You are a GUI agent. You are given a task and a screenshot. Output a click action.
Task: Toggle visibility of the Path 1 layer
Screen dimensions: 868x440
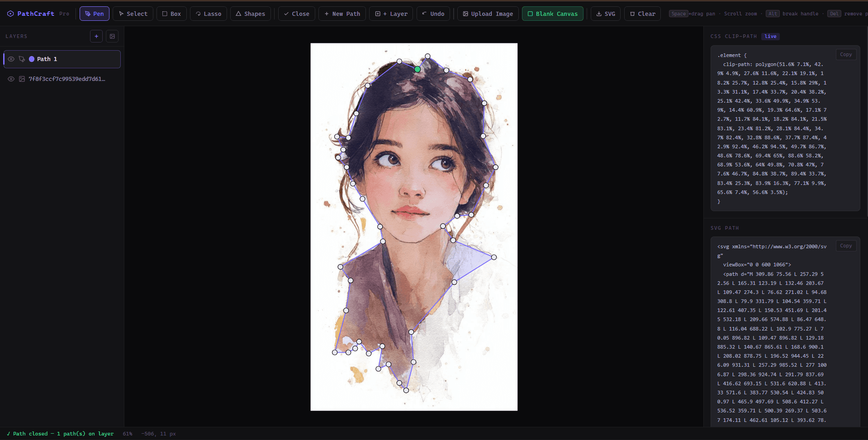(11, 59)
